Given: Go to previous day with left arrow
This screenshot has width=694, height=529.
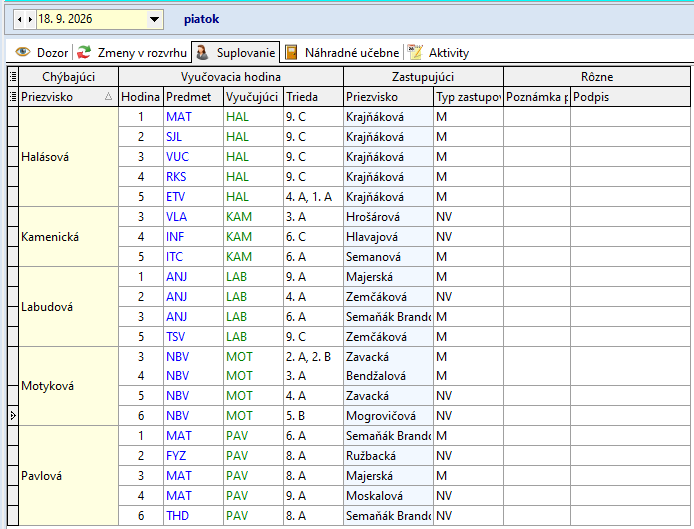Looking at the screenshot, I should click(x=19, y=19).
